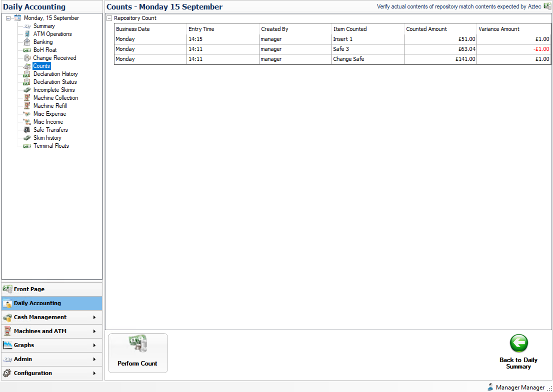Screen dimensions: 553x392
Task: Click the Declaration History icon
Action: point(27,74)
